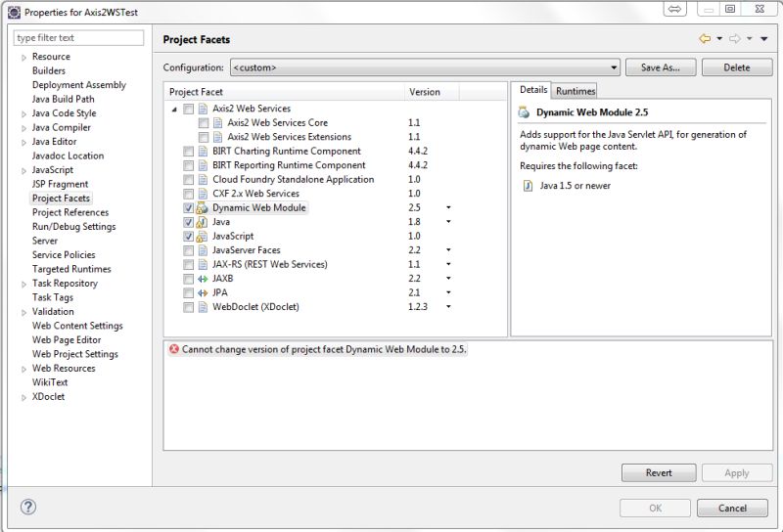Click the Cloud Foundry Standalone Application icon
Screen dimensions: 783x532
[203, 179]
